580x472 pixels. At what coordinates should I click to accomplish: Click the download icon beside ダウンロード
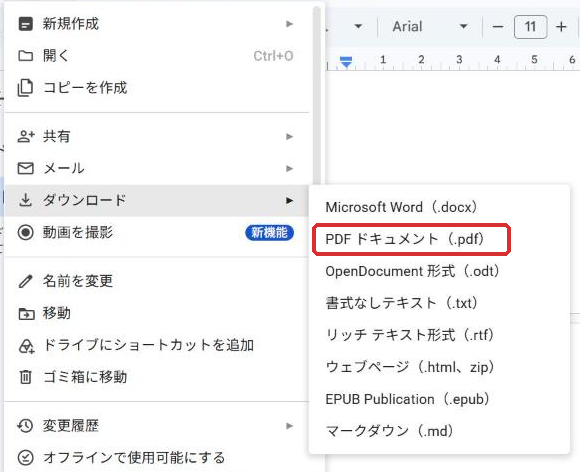[26, 200]
